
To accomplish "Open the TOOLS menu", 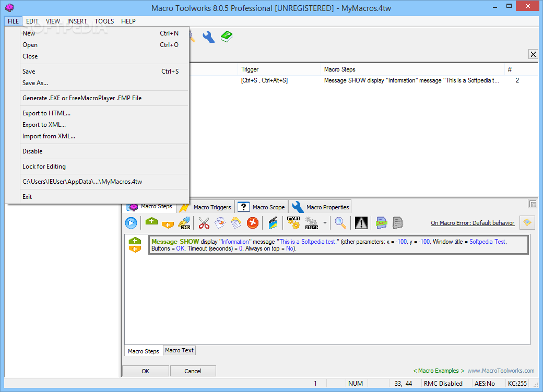I will 104,21.
